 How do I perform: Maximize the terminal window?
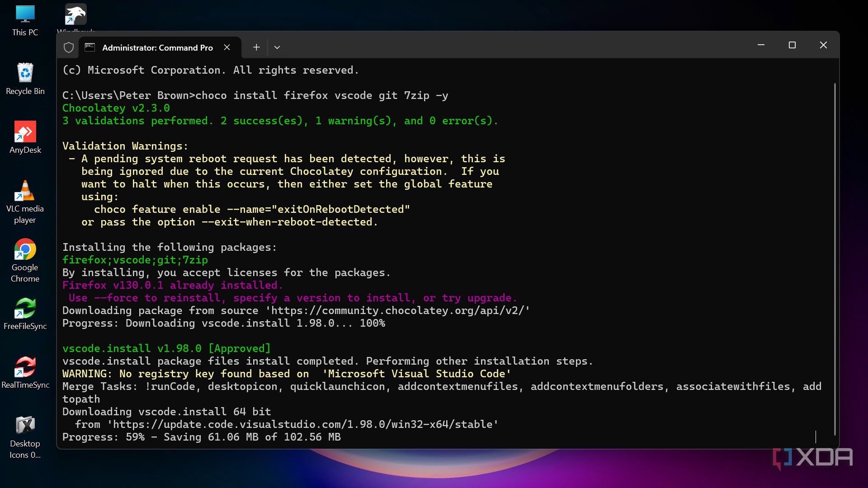point(792,45)
